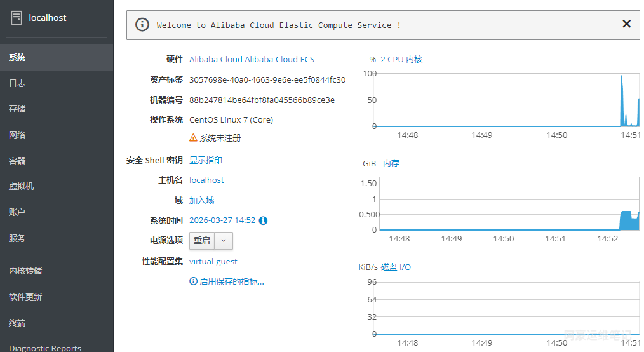644x352 pixels.
Task: Select 系统 in the sidebar menu
Action: click(x=57, y=58)
